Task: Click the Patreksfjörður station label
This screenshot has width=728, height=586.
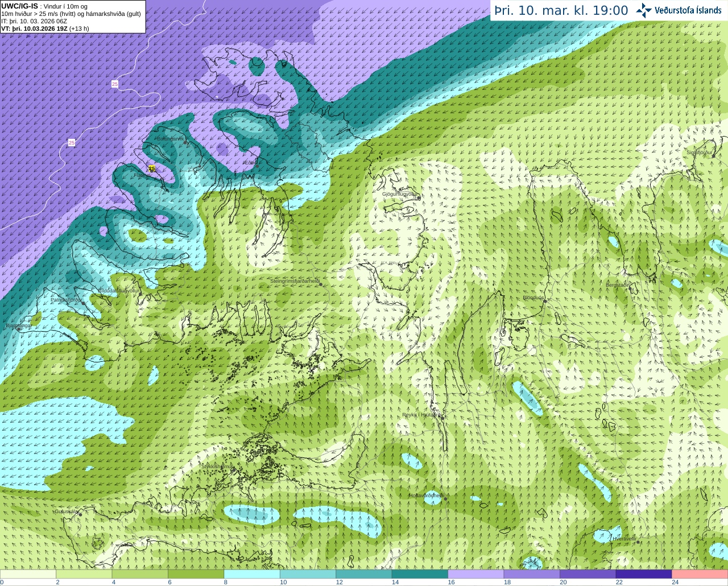Action: 66,299
